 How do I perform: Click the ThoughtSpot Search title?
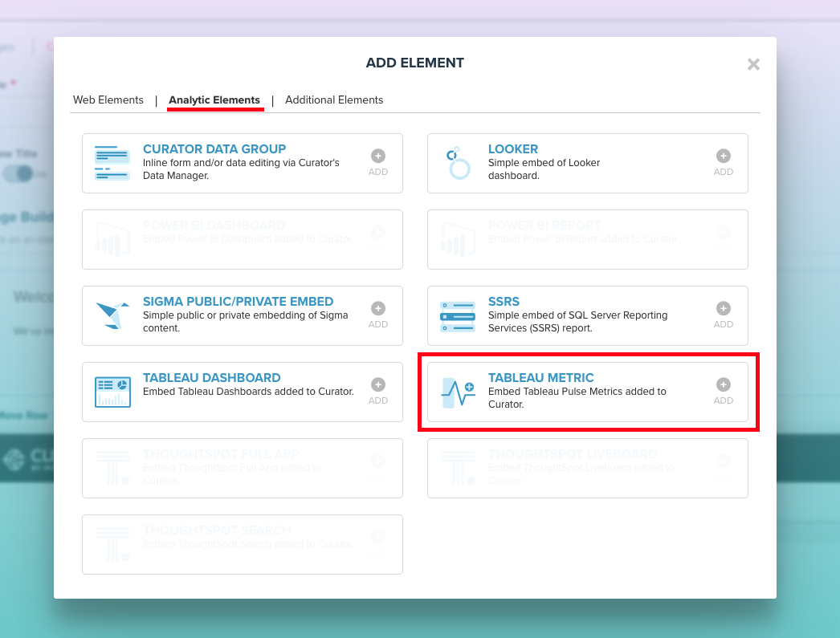coord(217,530)
